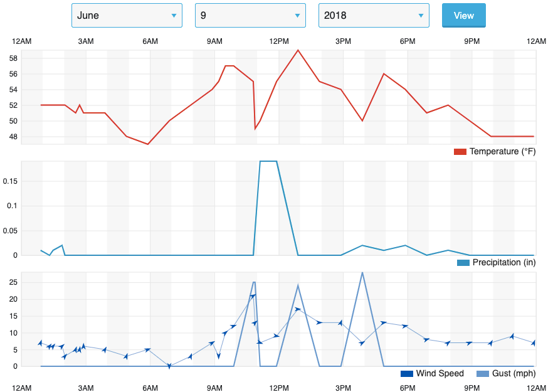
Task: Select the last wind arrow at the chart's right edge
Action: pyautogui.click(x=534, y=343)
